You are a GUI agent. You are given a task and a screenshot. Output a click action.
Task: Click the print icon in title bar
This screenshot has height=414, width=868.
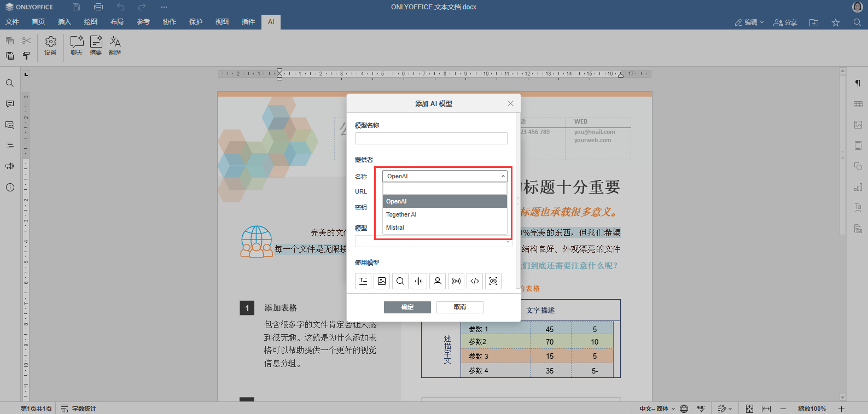pos(98,7)
